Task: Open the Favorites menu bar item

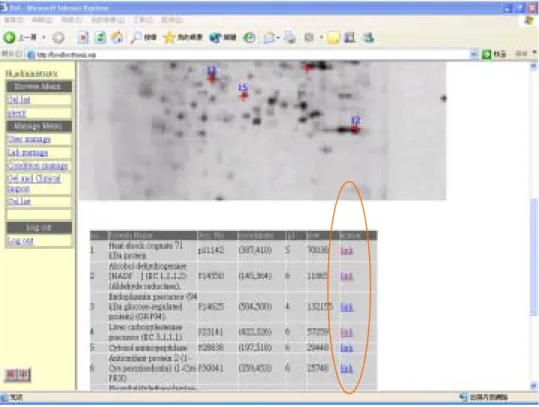Action: (108, 20)
